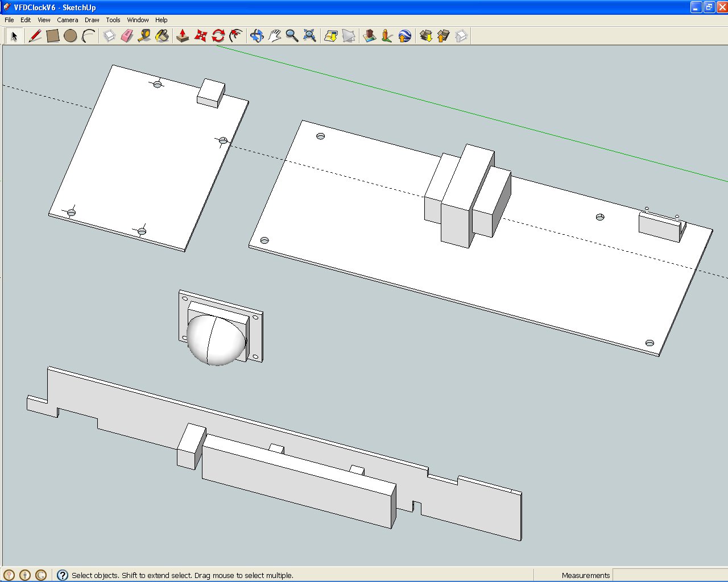Click the 'Select objects' status bar hint text
728x582 pixels.
183,575
